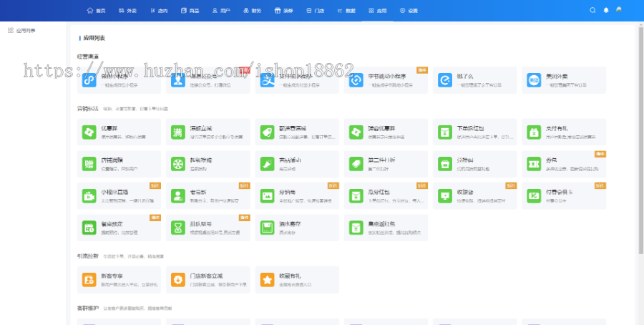This screenshot has width=644, height=325.
Task: Open the 老带新 referral plugin card
Action: (208, 196)
